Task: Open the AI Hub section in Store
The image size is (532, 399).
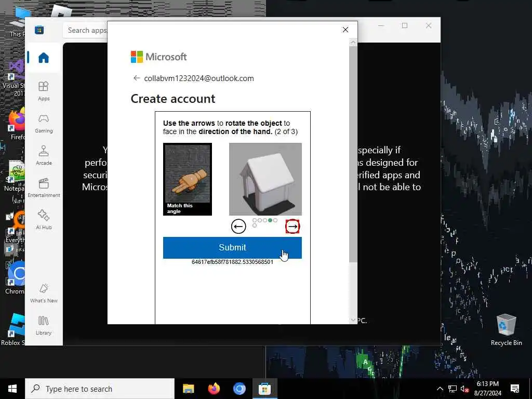Action: (x=44, y=220)
